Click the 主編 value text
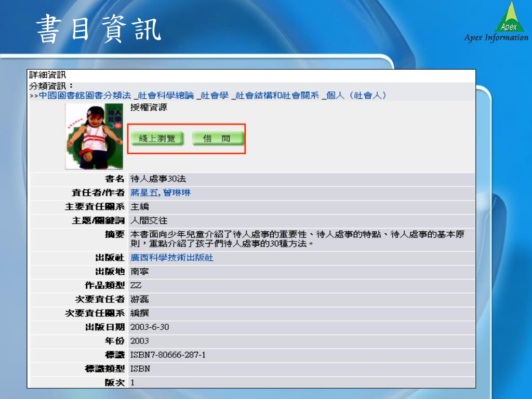The image size is (532, 399). [140, 207]
